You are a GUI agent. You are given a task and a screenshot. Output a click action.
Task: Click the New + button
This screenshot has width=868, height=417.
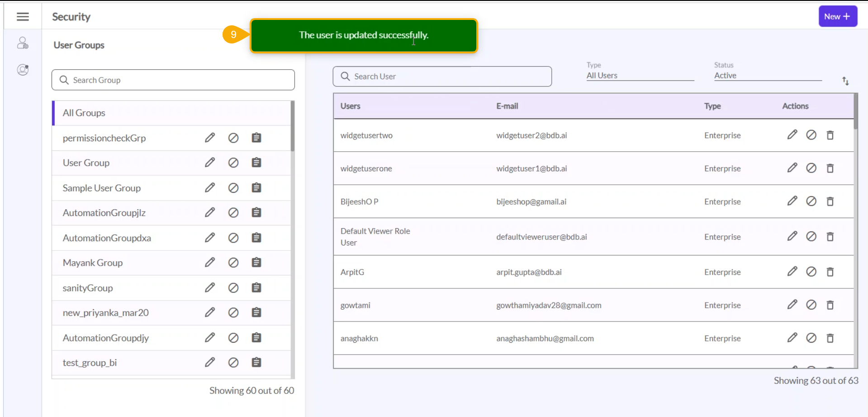click(x=837, y=17)
